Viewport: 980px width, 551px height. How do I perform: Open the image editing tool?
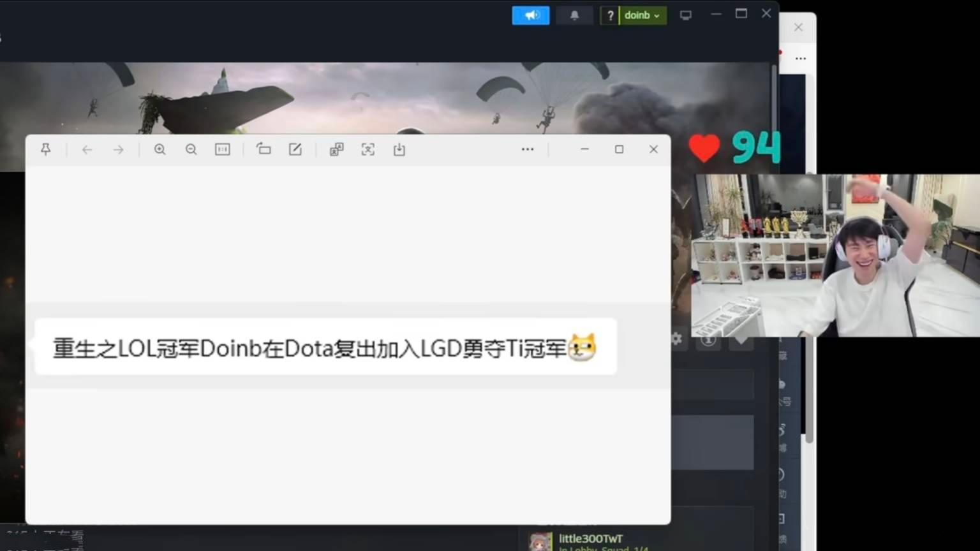[x=295, y=149]
